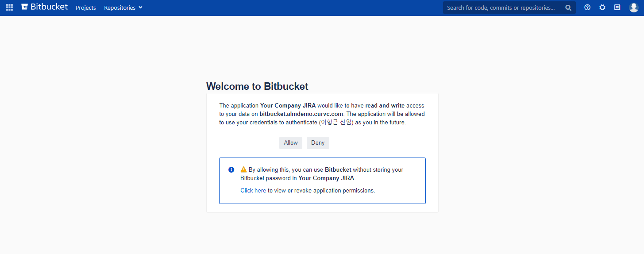
Task: Go to the Projects menu item
Action: [86, 8]
